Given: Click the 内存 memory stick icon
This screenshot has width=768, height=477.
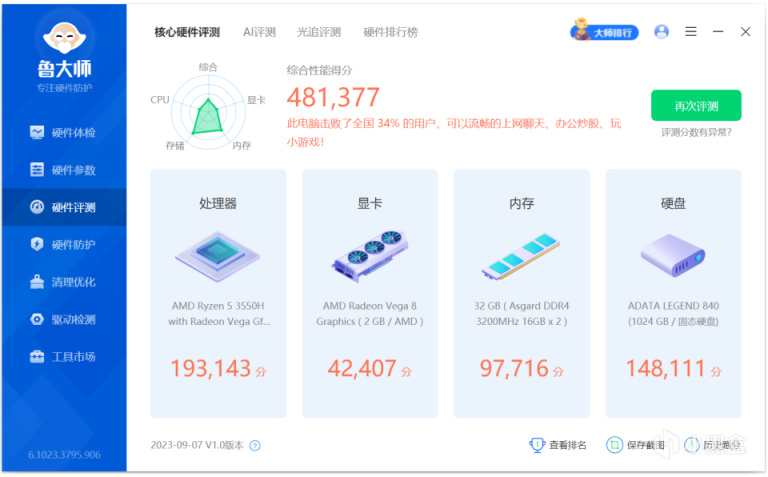Looking at the screenshot, I should [521, 256].
